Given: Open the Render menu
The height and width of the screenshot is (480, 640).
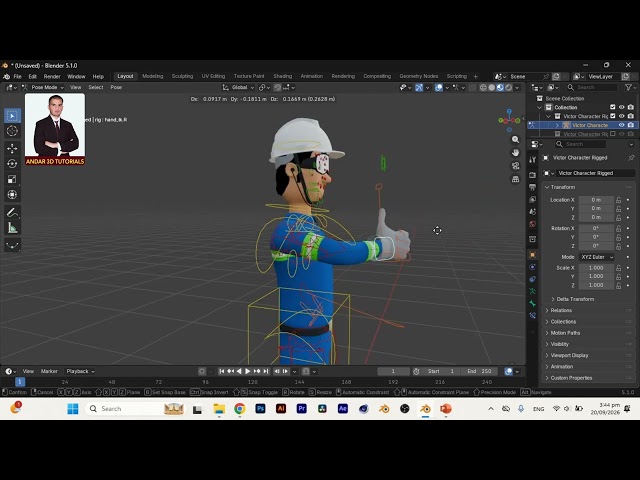Looking at the screenshot, I should tap(52, 76).
